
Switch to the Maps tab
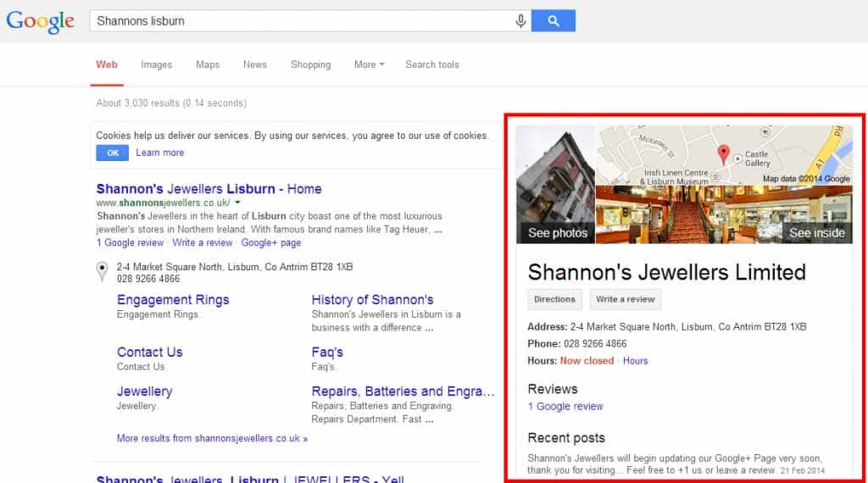208,64
